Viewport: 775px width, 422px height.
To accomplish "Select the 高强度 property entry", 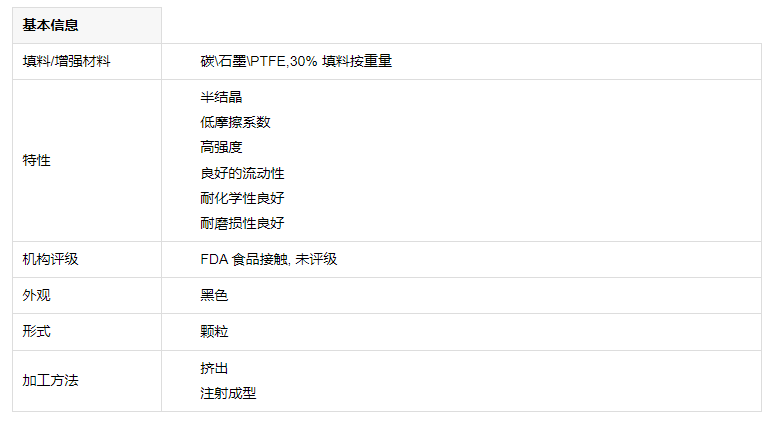I will (221, 147).
